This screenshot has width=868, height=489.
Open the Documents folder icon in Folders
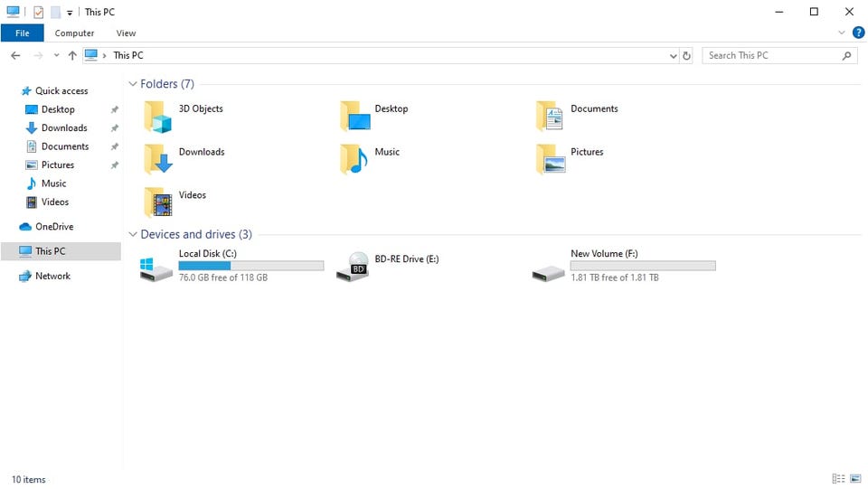[550, 117]
